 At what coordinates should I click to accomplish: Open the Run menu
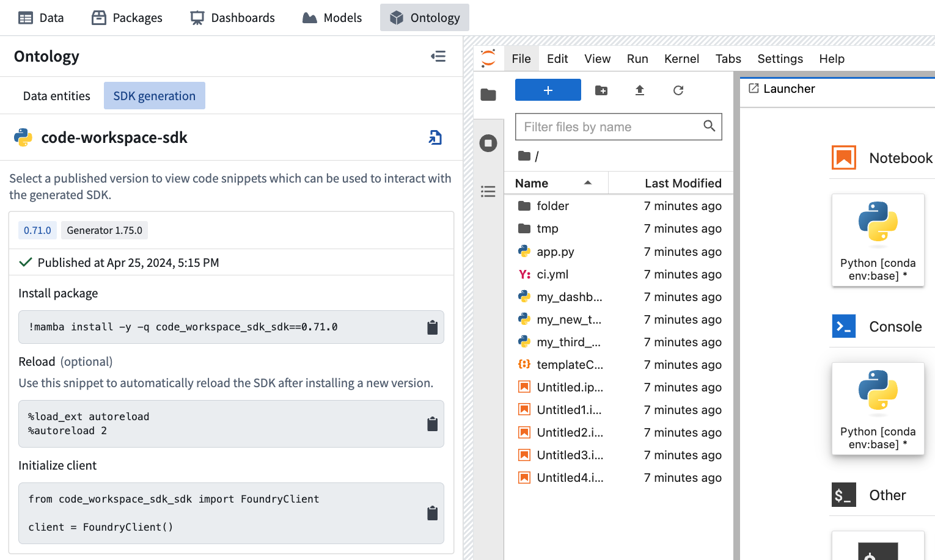637,59
